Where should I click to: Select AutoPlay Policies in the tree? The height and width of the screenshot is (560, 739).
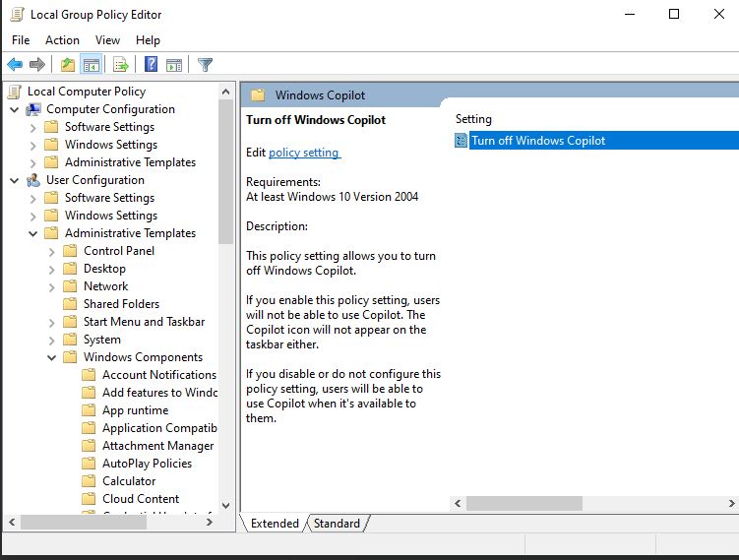click(147, 464)
